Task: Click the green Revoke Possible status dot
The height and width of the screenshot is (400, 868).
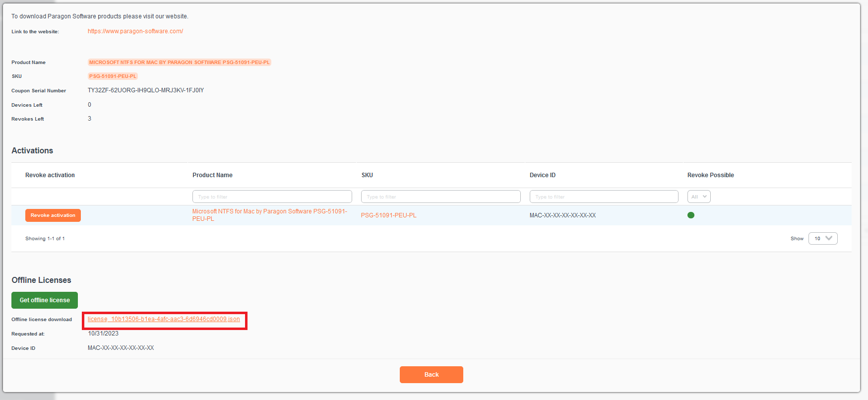Action: (690, 215)
